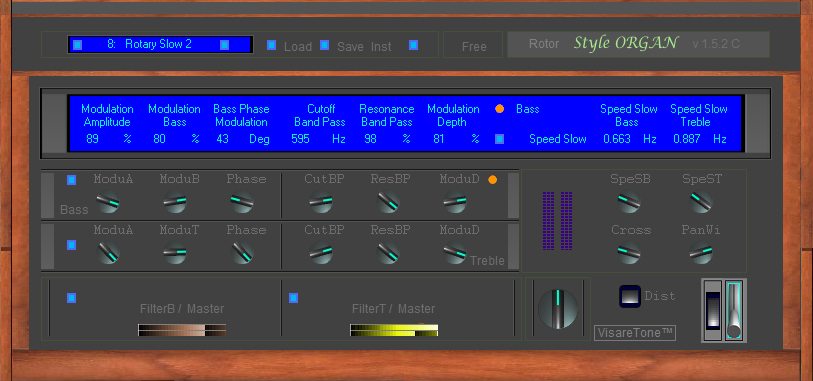Screen dimensions: 813x381
Task: Click the next-preset square right of Rotary Slow 2
Action: click(x=225, y=45)
